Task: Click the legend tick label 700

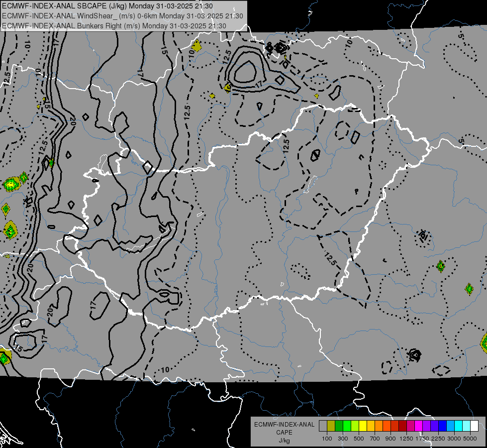Action: pos(375,439)
